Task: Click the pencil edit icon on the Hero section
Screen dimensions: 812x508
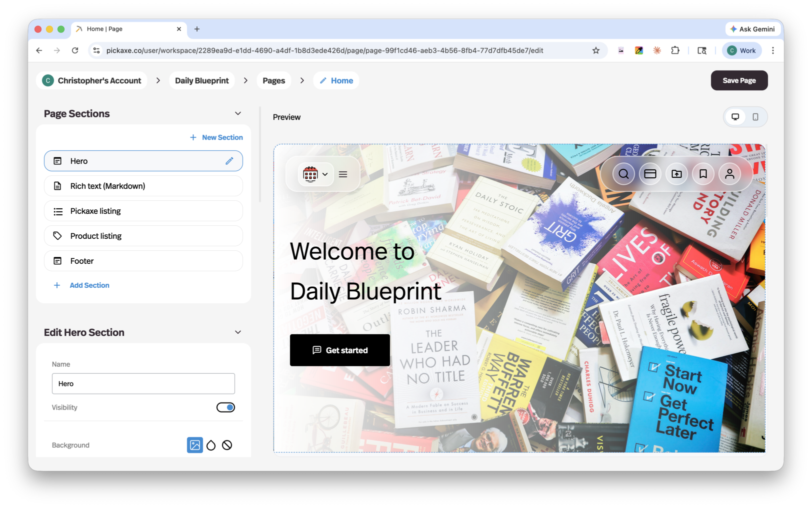Action: 229,161
